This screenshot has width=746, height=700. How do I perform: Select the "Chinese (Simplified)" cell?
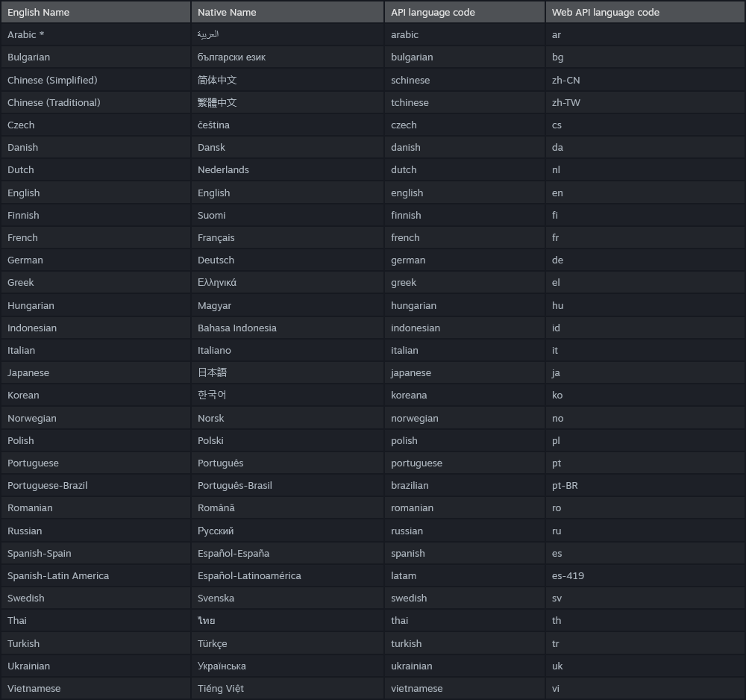95,80
